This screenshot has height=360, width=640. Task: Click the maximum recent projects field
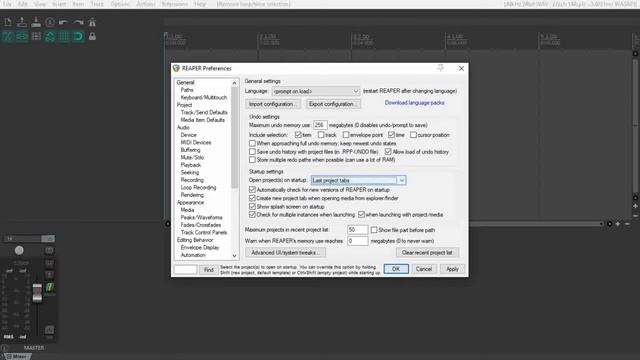(x=357, y=230)
